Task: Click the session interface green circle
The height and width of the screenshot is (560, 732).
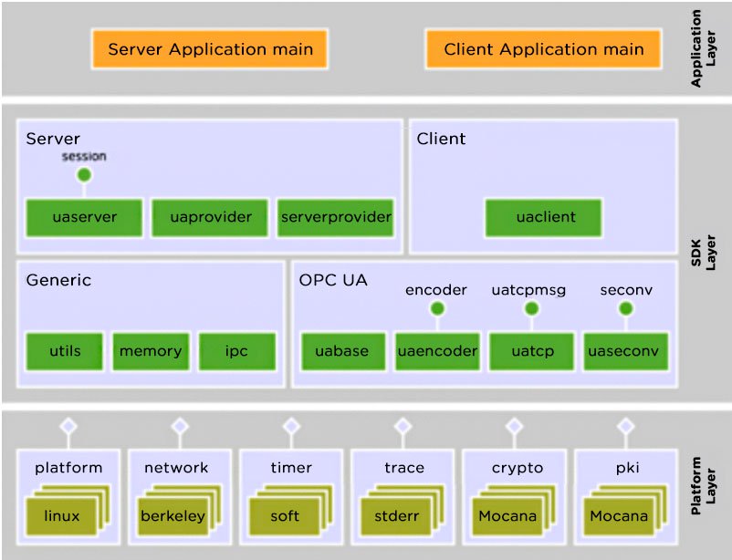Action: point(84,175)
